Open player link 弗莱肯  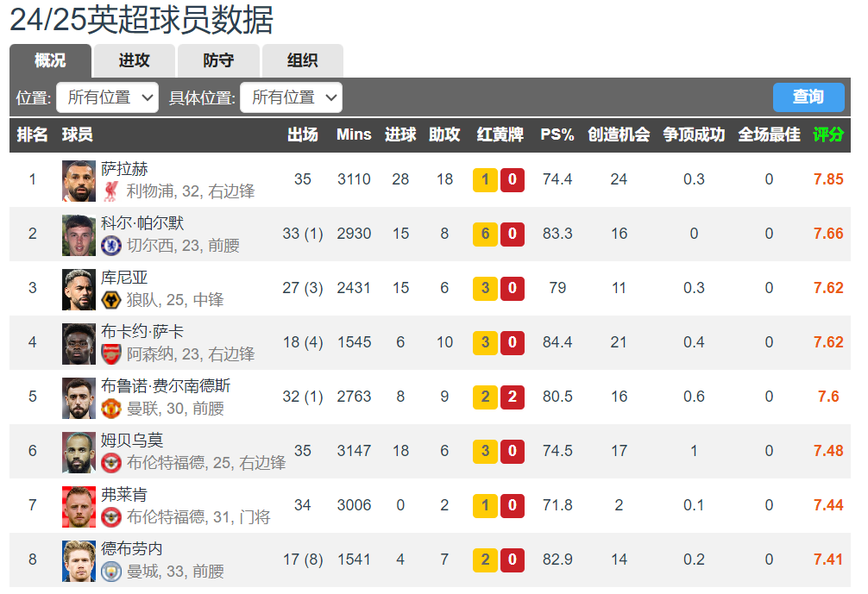124,495
